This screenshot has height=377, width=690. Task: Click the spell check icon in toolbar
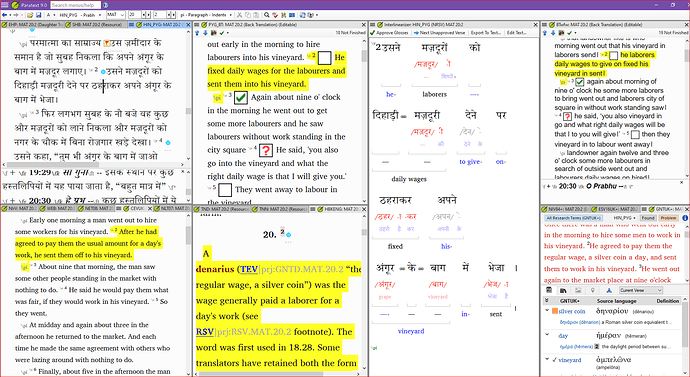coord(275,15)
